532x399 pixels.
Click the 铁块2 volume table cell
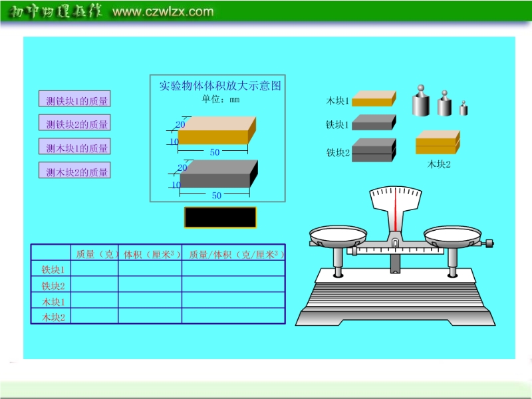(150, 285)
